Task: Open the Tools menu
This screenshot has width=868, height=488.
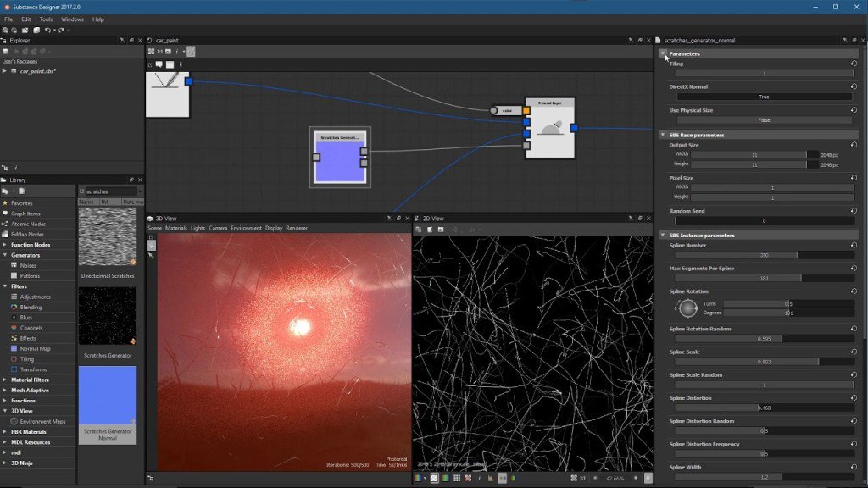Action: coord(47,19)
